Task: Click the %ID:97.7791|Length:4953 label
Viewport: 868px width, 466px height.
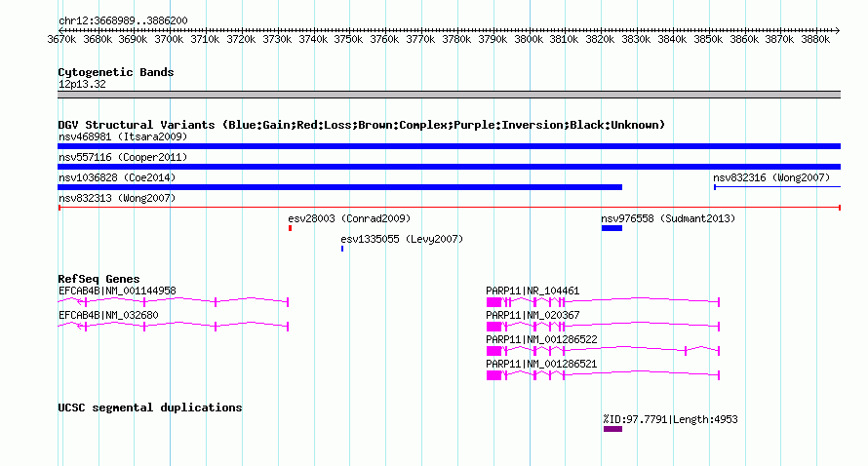Action: 670,419
